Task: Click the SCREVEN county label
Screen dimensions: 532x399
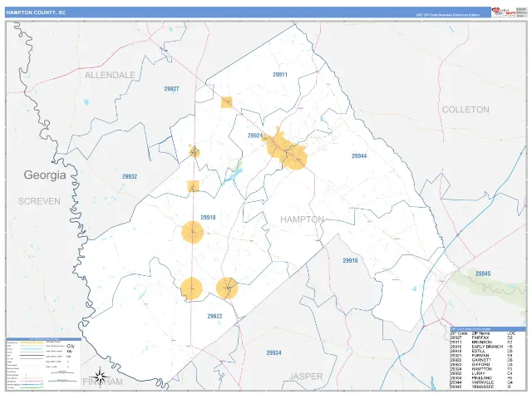Action: pyautogui.click(x=39, y=201)
